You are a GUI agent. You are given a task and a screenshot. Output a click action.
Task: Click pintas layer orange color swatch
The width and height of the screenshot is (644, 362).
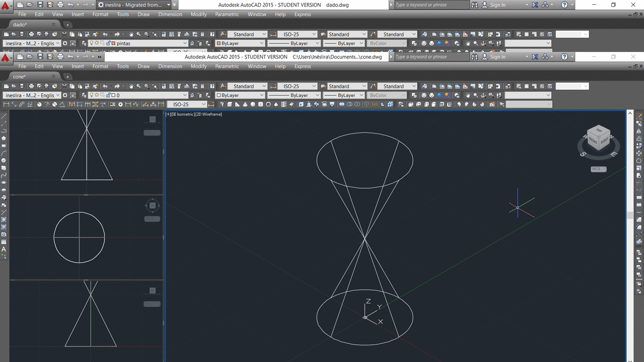[113, 43]
